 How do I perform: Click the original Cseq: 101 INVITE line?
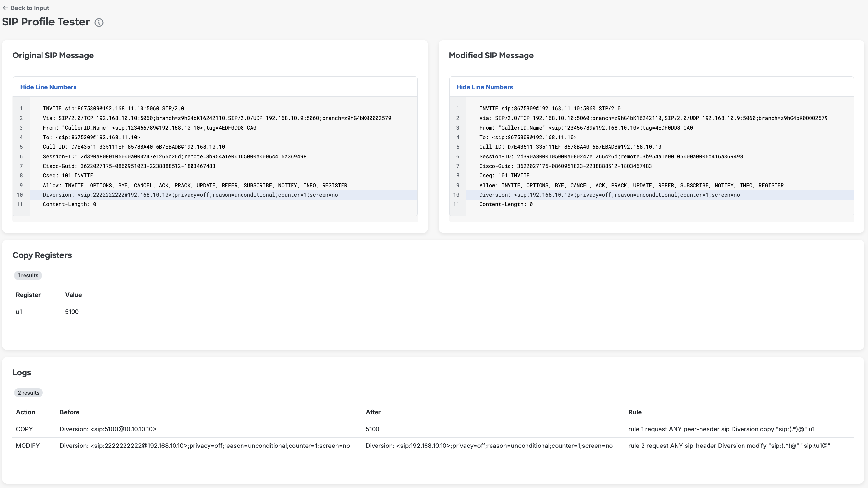[x=68, y=175]
